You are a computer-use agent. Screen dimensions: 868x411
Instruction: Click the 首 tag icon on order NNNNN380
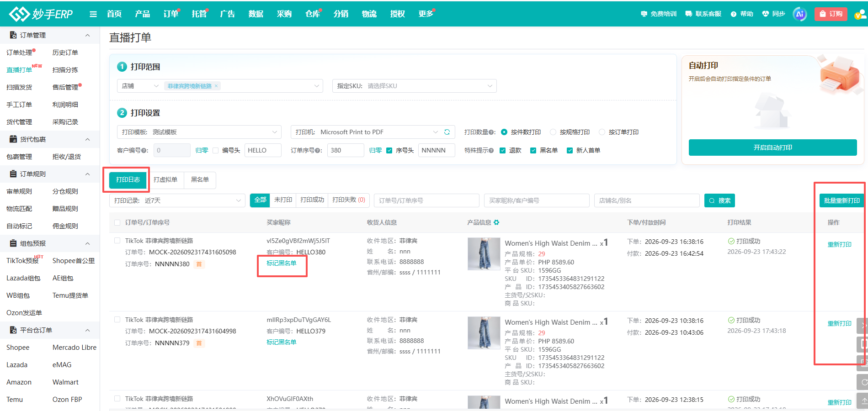[199, 264]
